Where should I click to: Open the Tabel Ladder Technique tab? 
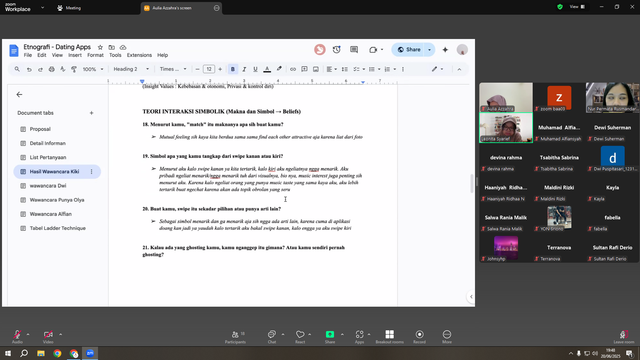pos(57,228)
